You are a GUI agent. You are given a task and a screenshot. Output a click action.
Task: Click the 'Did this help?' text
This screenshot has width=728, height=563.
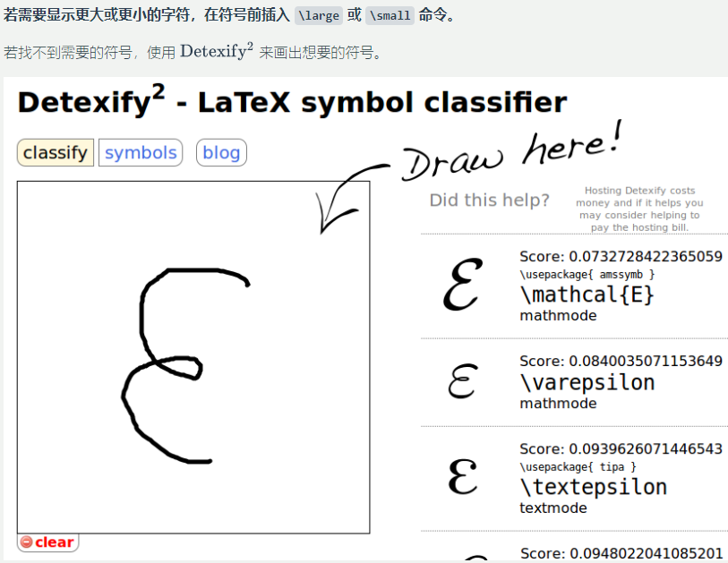click(489, 200)
